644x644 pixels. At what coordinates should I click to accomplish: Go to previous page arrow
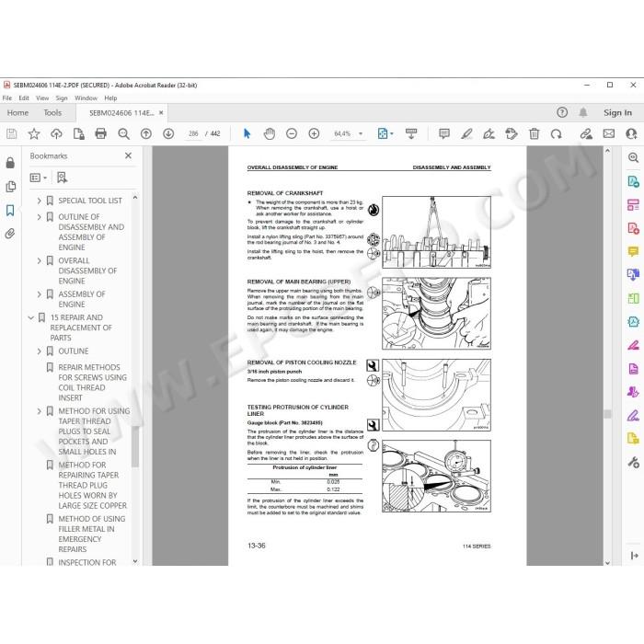(145, 133)
